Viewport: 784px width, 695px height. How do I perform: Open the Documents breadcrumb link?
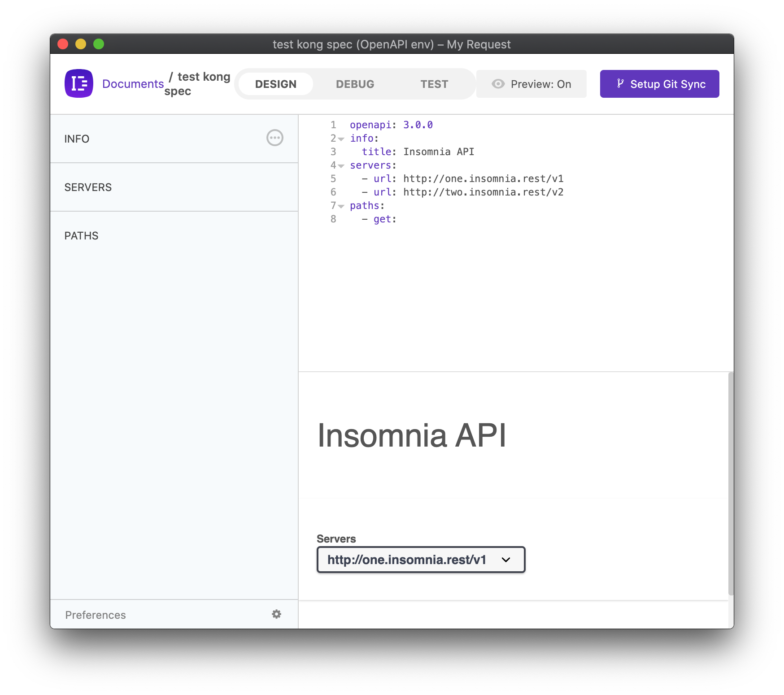coord(133,84)
